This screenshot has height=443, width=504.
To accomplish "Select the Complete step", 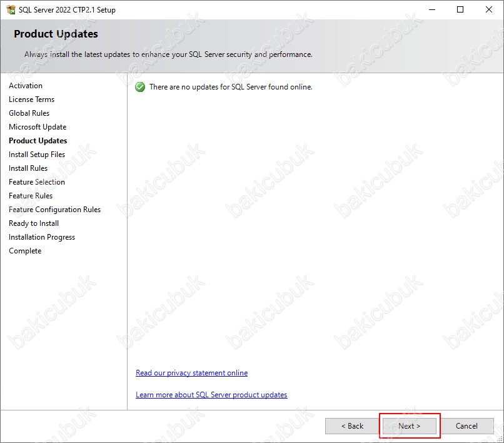I will 25,251.
